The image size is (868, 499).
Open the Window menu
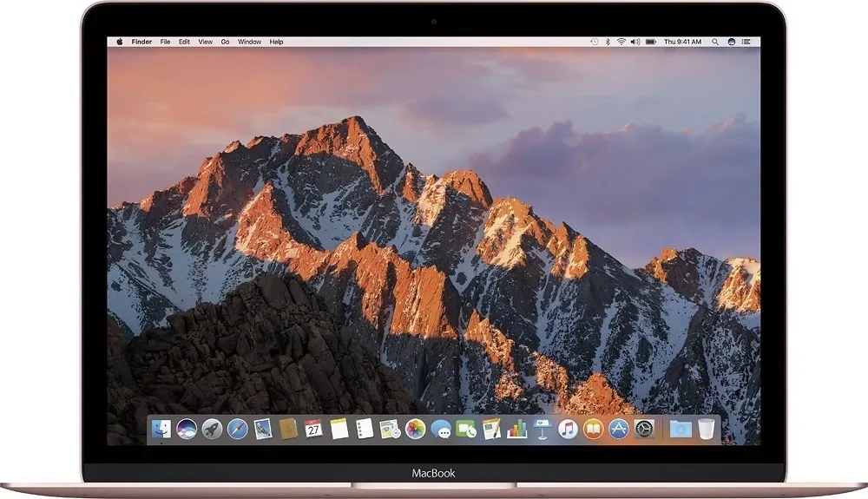point(249,42)
